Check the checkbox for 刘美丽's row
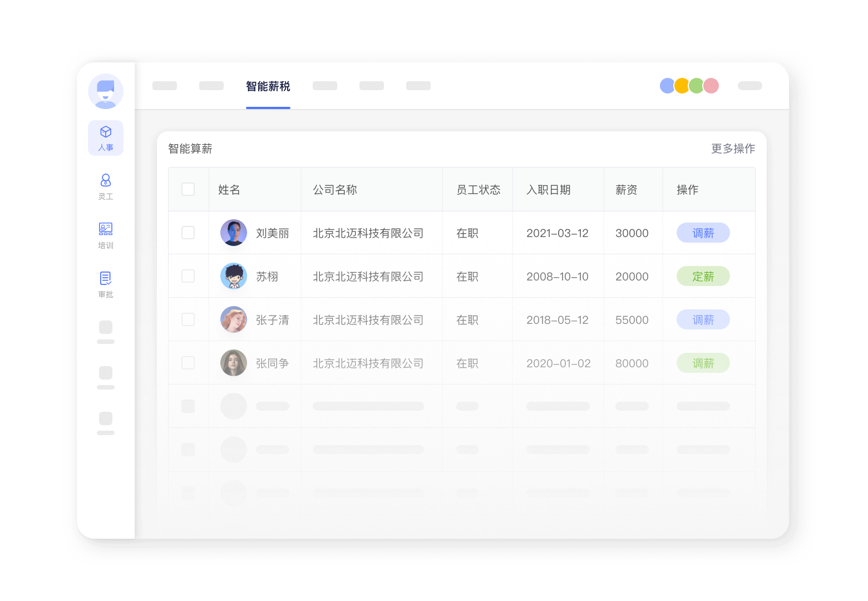Screen dimensions: 868x601 pos(188,233)
